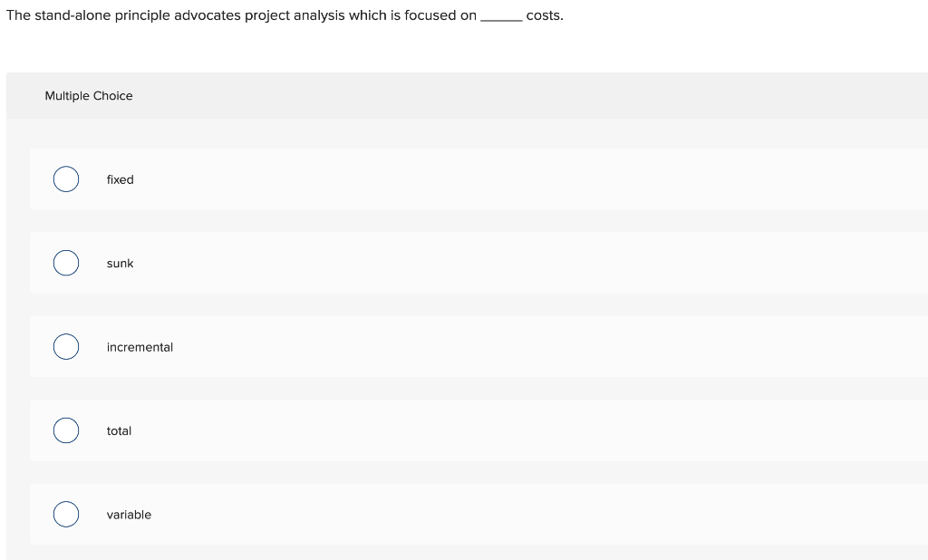This screenshot has height=560, width=928.
Task: Click the blank line in the question
Action: [503, 16]
